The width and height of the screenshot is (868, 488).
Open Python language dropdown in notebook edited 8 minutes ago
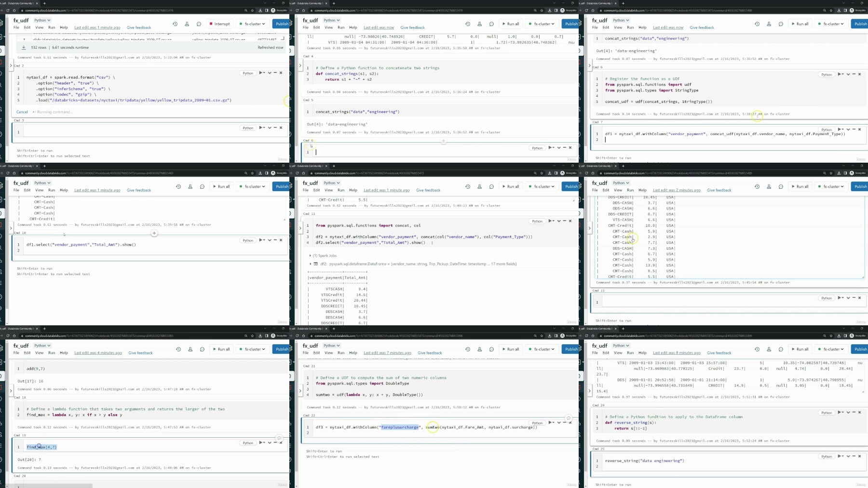(x=621, y=346)
